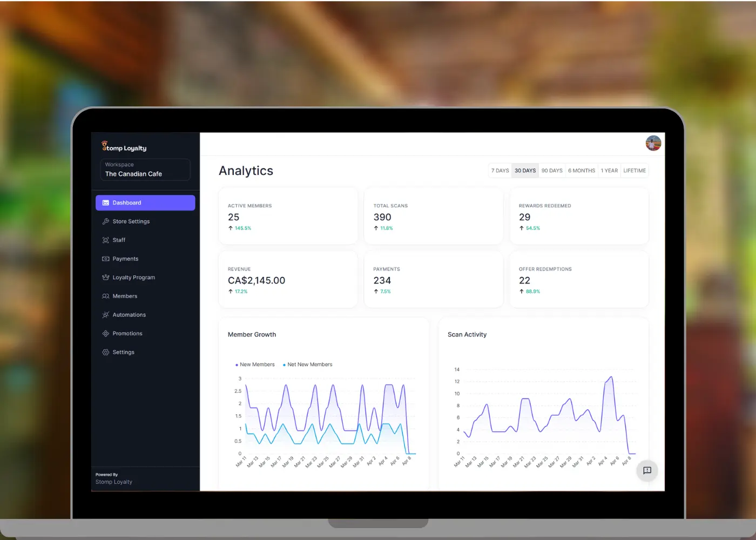The width and height of the screenshot is (756, 540).
Task: Click the feedback bubble icon
Action: click(646, 470)
